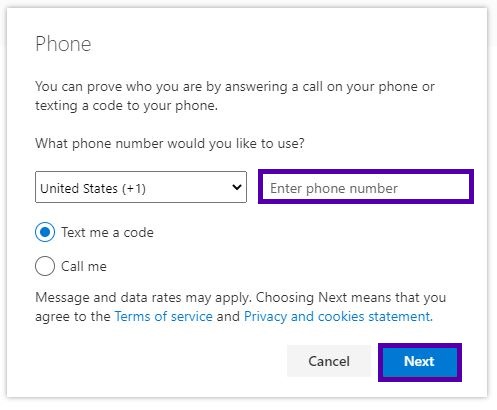This screenshot has width=497, height=410.
Task: Click the blue dot inside Text me radio
Action: coord(45,232)
